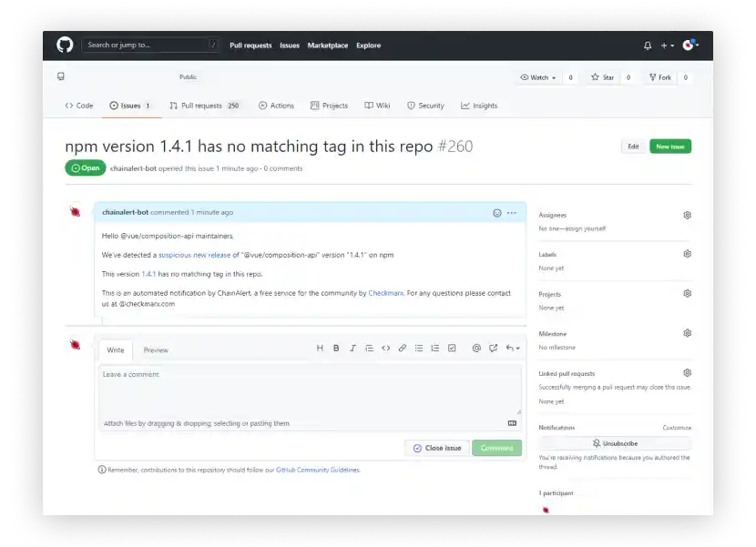The image size is (756, 547).
Task: Open the plus create-new dropdown
Action: (x=668, y=46)
